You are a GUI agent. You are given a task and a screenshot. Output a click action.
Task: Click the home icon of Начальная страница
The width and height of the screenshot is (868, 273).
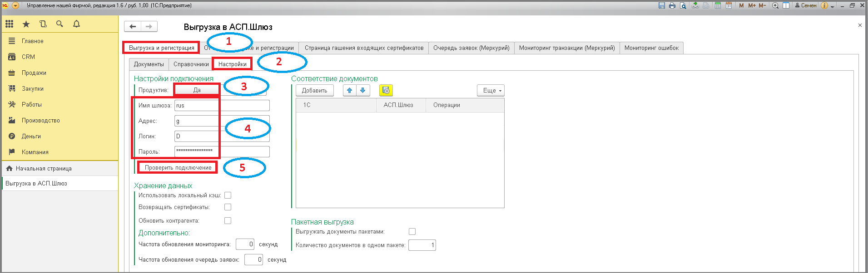click(x=9, y=168)
